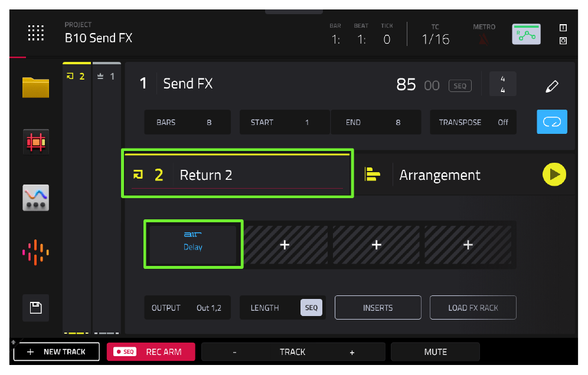Image resolution: width=588 pixels, height=375 pixels.
Task: Open the automation wave mixer icon
Action: 35,198
